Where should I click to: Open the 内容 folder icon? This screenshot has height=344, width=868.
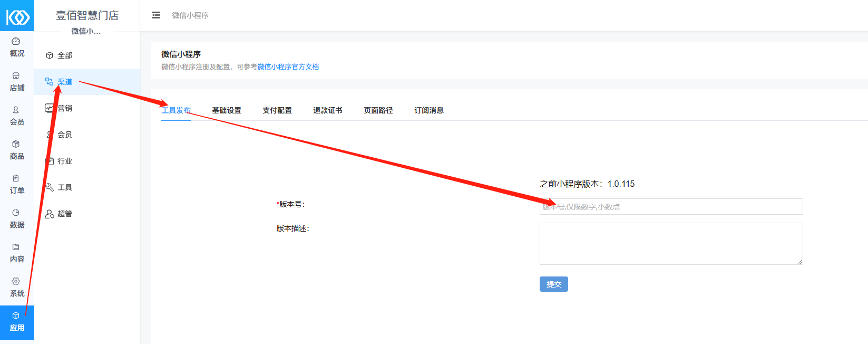(x=16, y=247)
